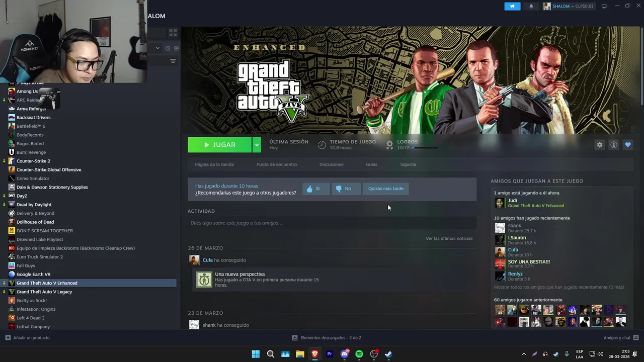Click Sonic avatar among previous players
644x362 pixels.
[573, 310]
